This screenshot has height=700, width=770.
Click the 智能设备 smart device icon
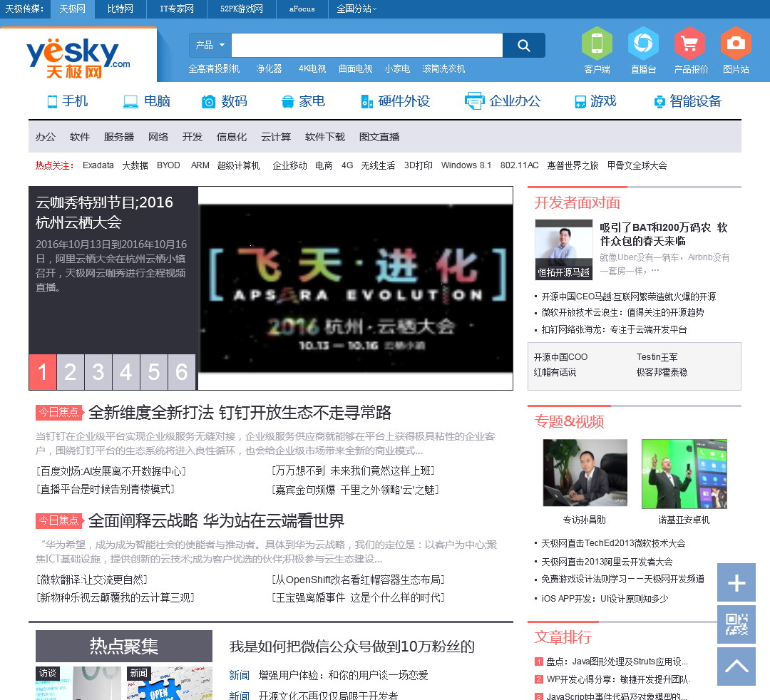[659, 102]
